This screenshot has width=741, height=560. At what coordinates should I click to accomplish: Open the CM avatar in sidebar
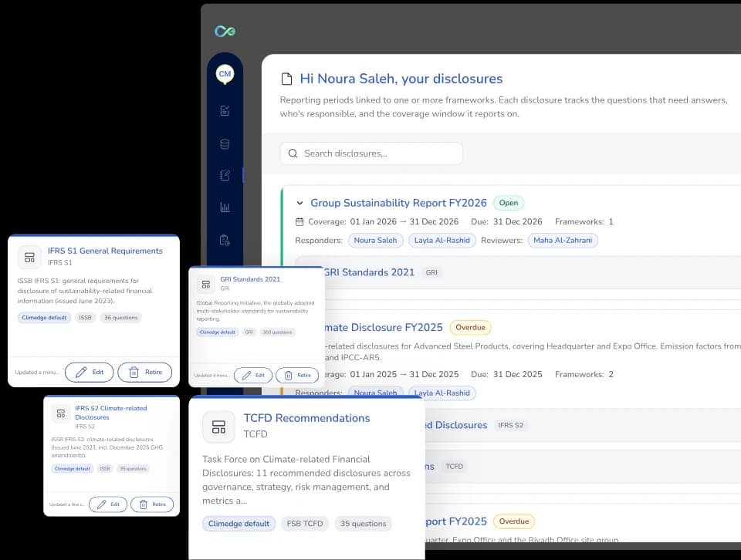click(225, 74)
